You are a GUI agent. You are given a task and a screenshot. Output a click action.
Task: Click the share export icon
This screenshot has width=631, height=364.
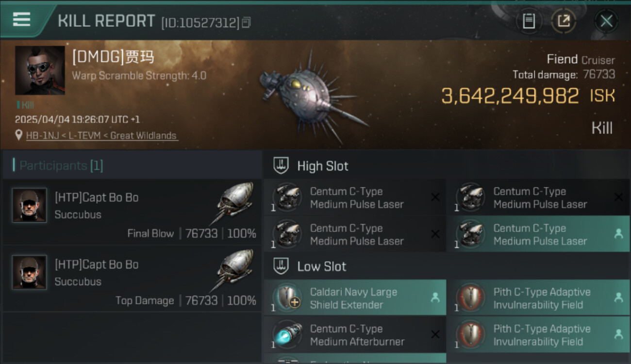tap(564, 21)
